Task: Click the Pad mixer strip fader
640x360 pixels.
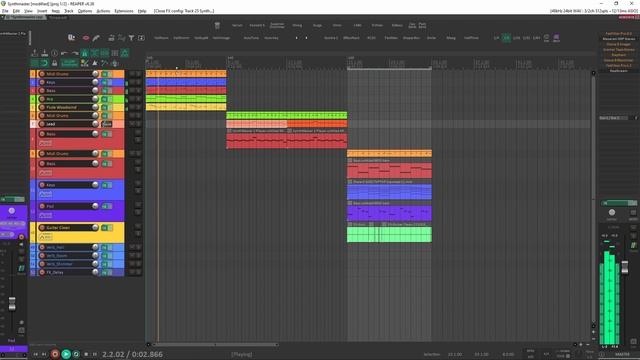Action: click(x=12, y=303)
